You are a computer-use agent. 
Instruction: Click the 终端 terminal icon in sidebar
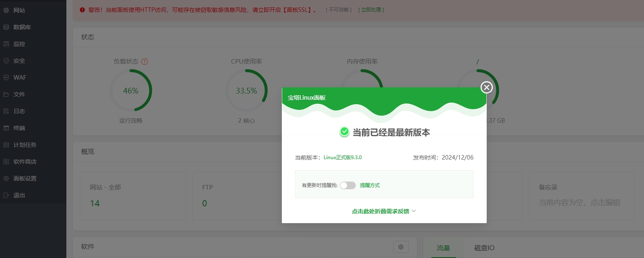click(6, 128)
